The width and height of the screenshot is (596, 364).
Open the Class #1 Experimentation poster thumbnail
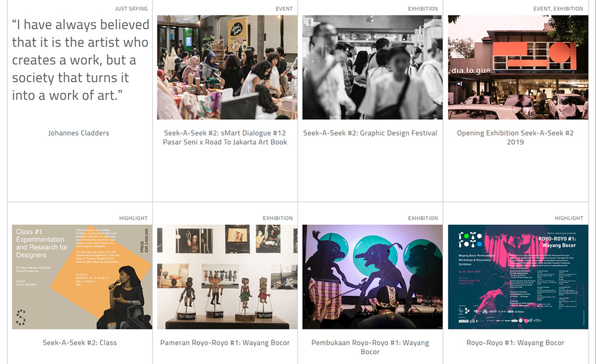pyautogui.click(x=82, y=276)
